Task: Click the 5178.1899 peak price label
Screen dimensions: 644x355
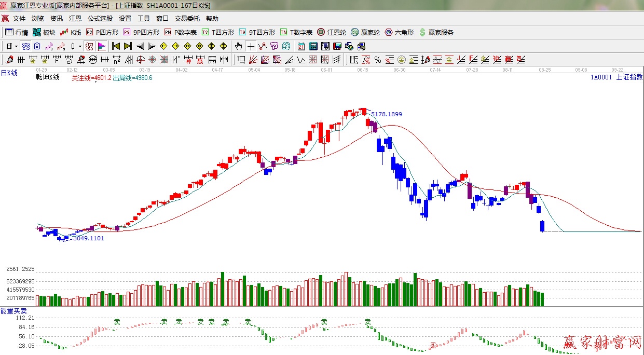Action: (x=386, y=114)
